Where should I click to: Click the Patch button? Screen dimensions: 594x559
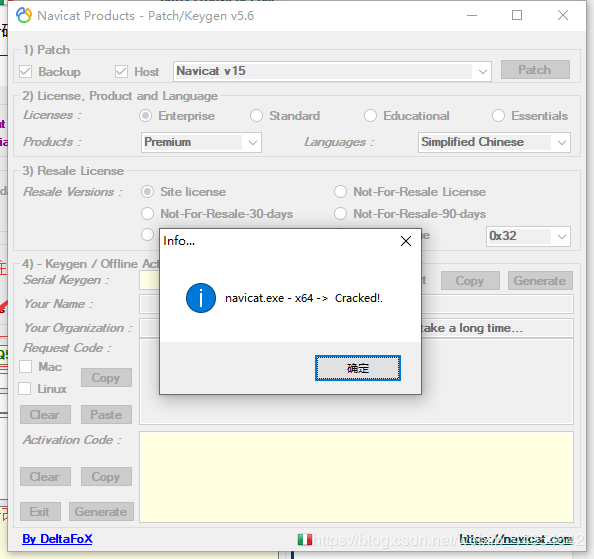click(535, 70)
